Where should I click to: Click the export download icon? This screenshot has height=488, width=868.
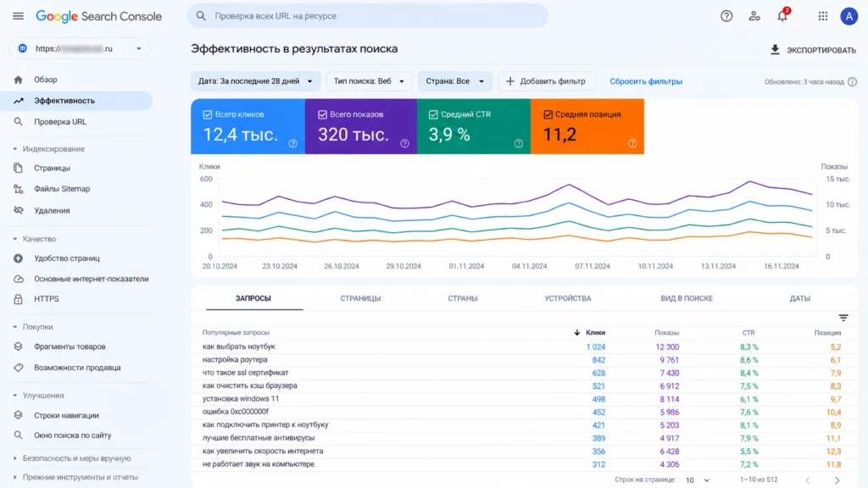(775, 50)
